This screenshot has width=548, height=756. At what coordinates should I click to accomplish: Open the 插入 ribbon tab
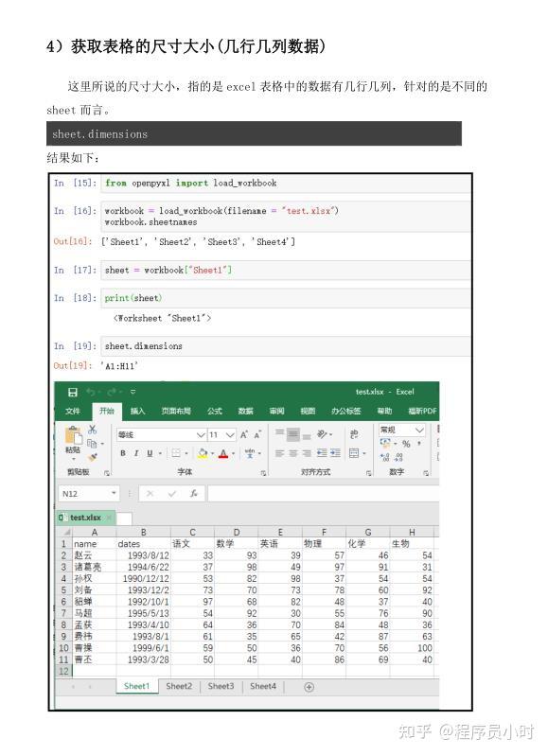pos(137,411)
